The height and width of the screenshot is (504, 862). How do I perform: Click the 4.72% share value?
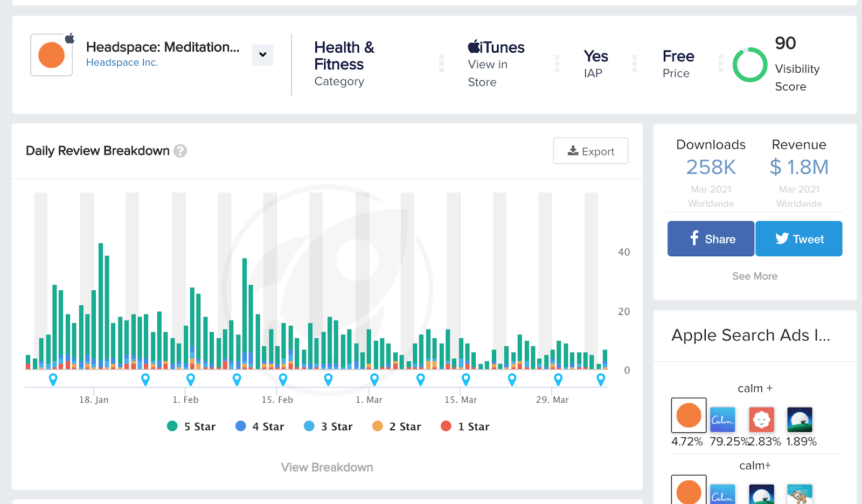pyautogui.click(x=687, y=442)
